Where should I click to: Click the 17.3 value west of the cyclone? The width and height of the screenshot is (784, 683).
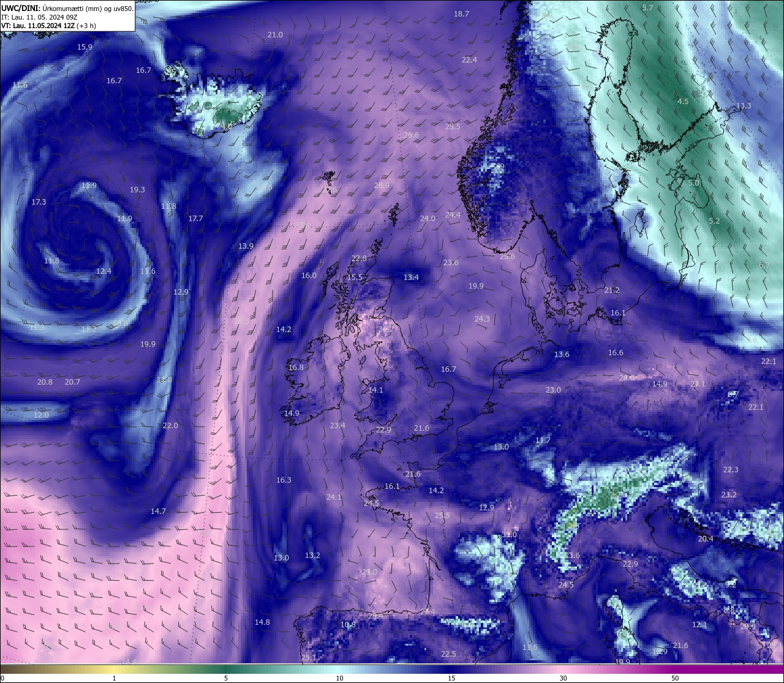click(39, 202)
